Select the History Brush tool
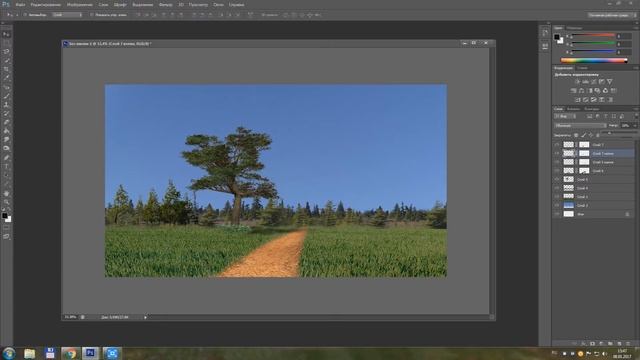640x360 pixels. coord(7,113)
